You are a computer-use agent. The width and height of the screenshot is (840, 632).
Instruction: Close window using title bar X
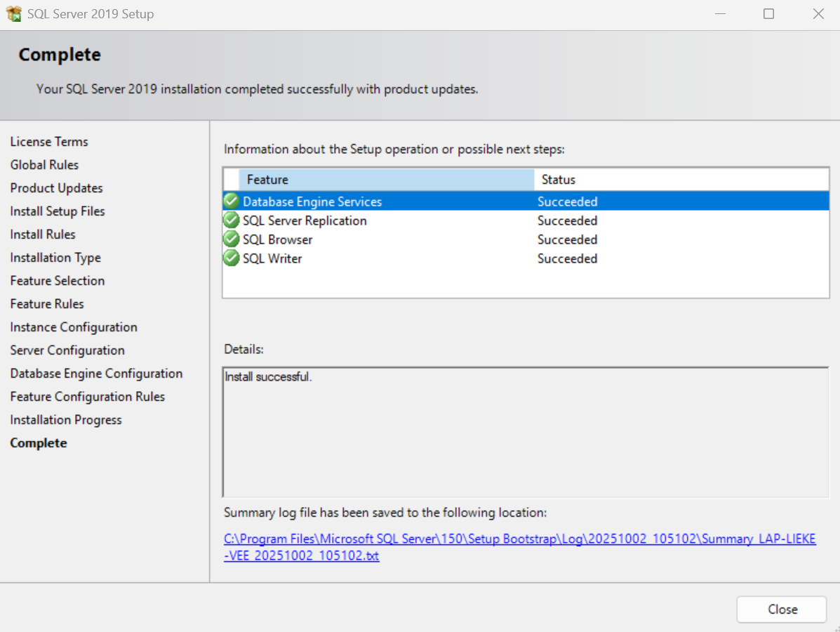(x=818, y=14)
